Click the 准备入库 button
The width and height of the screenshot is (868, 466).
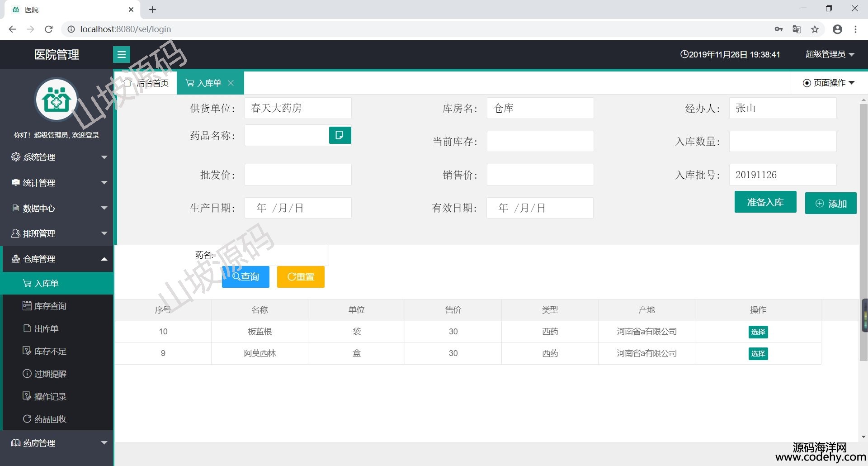[765, 202]
